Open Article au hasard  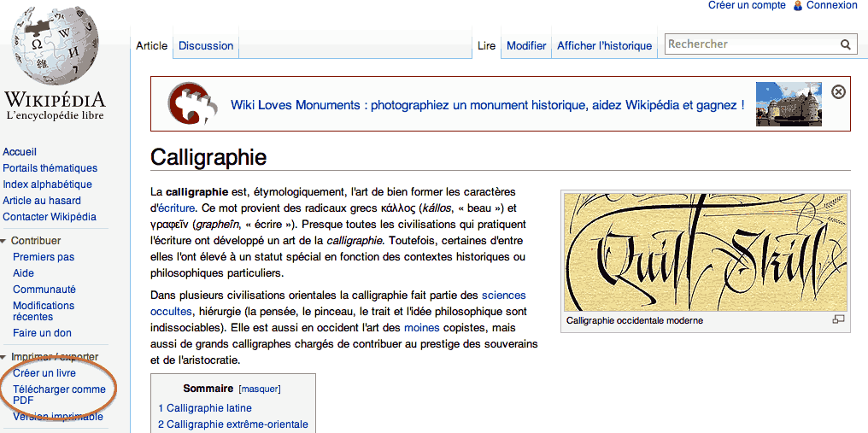pyautogui.click(x=42, y=201)
